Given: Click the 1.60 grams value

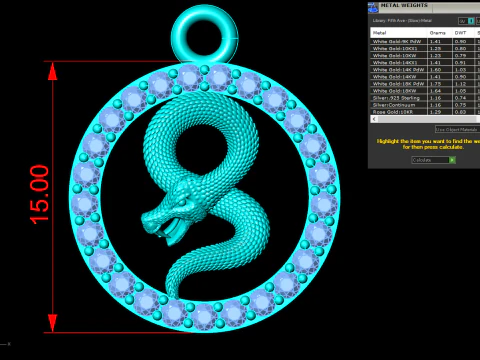Looking at the screenshot, I should tap(435, 70).
